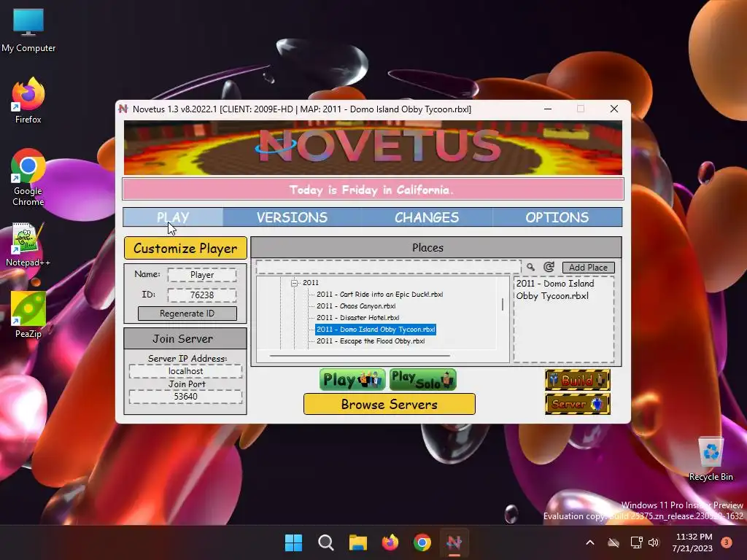Open the Google Chrome desktop shortcut
The image size is (747, 560).
[28, 177]
